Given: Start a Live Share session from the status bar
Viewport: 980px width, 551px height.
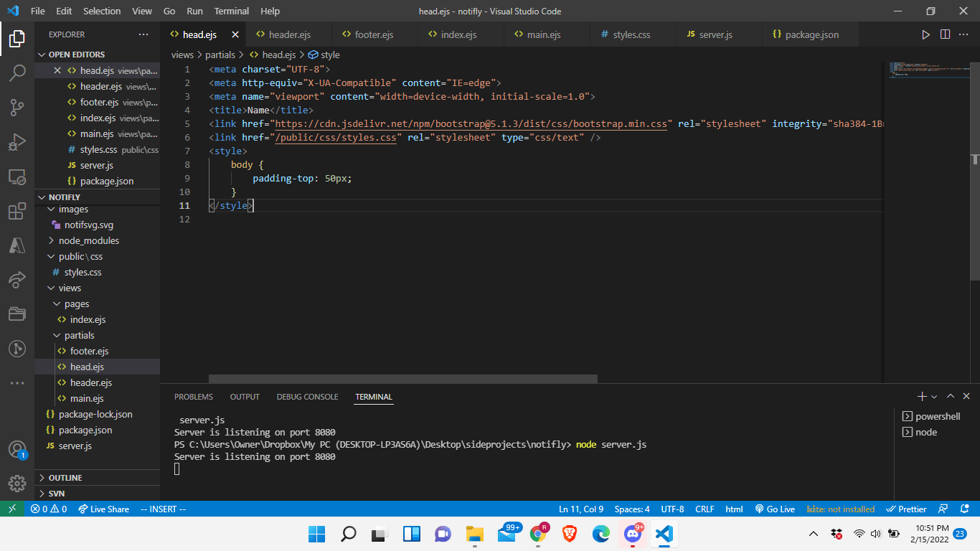Looking at the screenshot, I should click(103, 509).
